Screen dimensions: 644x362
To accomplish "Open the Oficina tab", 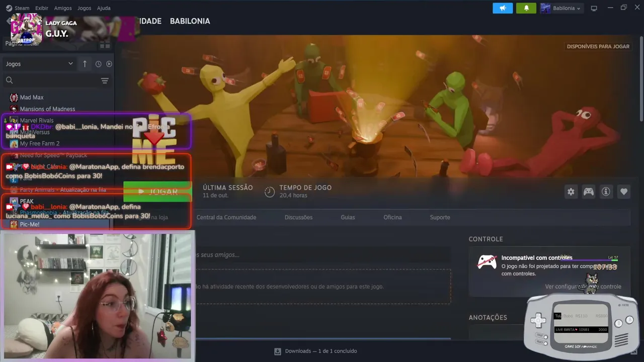I will point(392,217).
